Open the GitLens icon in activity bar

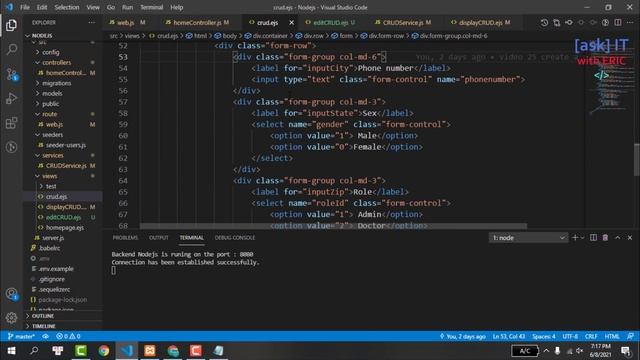point(11,147)
